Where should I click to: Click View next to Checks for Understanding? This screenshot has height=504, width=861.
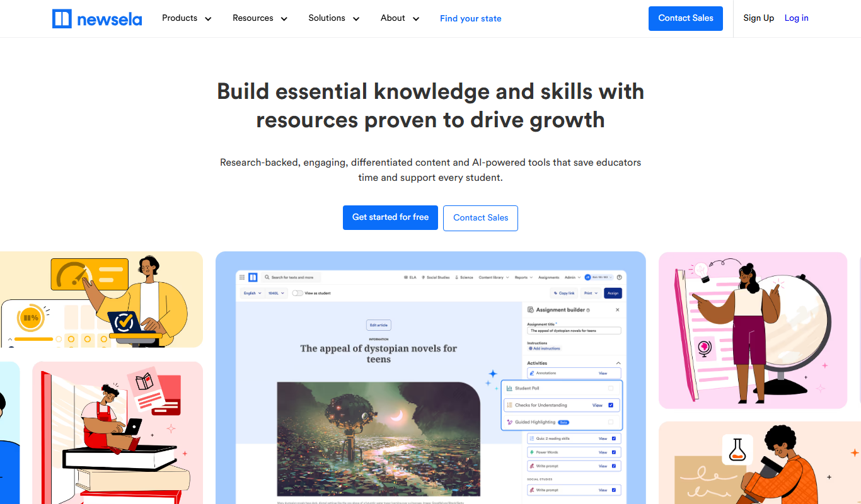coord(598,405)
